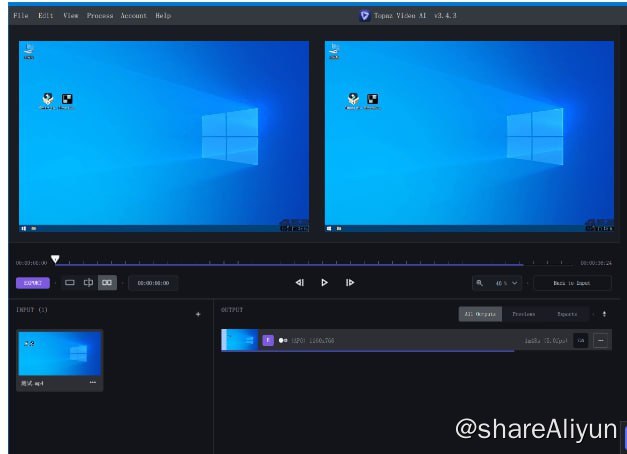Toggle the circle icon beside E badge

click(x=283, y=340)
